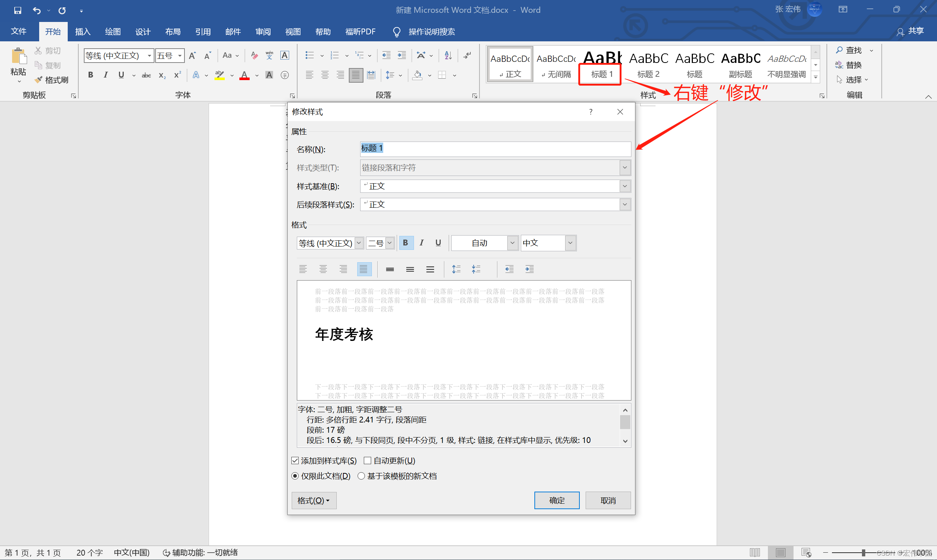
Task: Click the save icon in quick access toolbar
Action: point(17,10)
